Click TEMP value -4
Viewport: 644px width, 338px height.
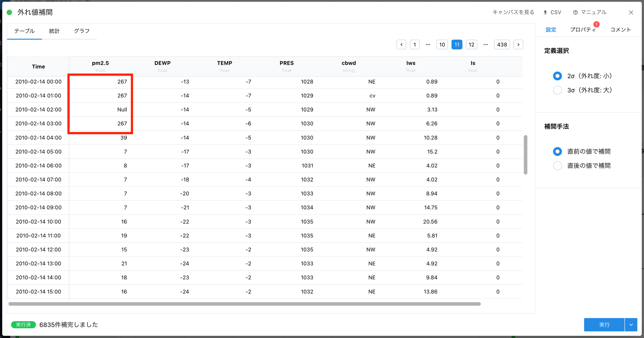pyautogui.click(x=248, y=180)
